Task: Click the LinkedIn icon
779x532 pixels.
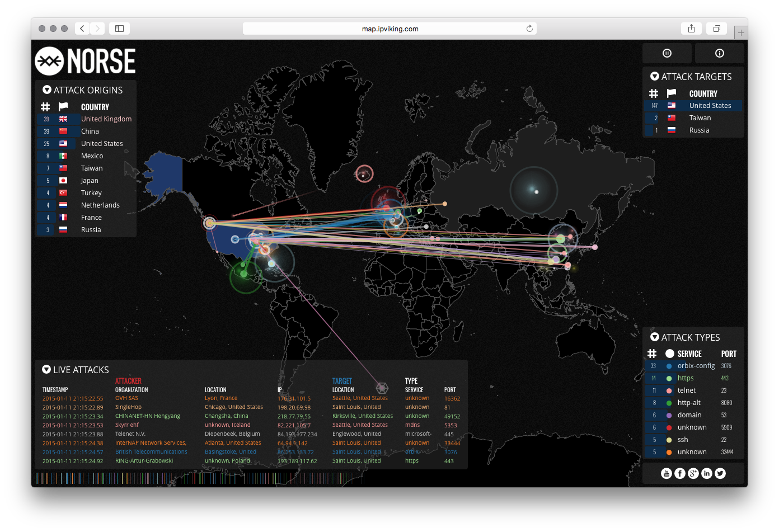Action: pyautogui.click(x=706, y=473)
